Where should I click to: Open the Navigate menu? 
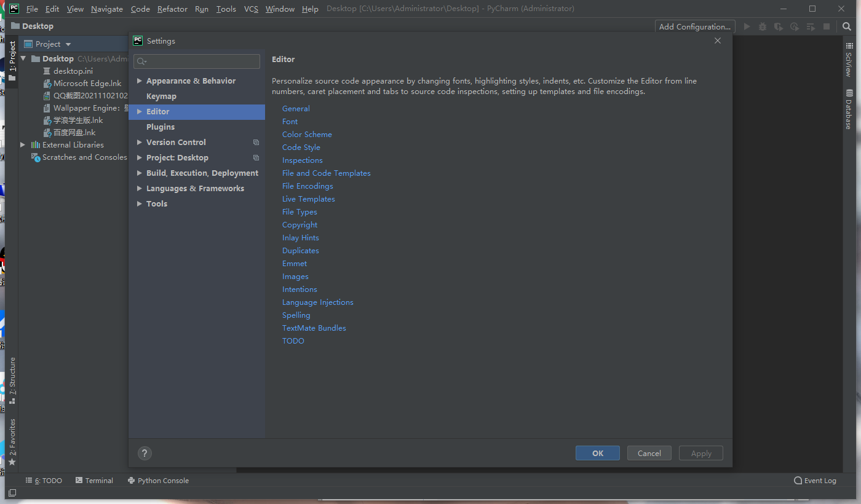(x=107, y=9)
